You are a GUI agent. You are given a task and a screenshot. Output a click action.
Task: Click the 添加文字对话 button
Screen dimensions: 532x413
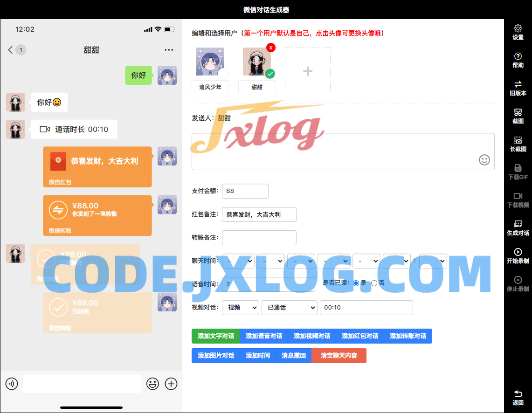pyautogui.click(x=215, y=336)
